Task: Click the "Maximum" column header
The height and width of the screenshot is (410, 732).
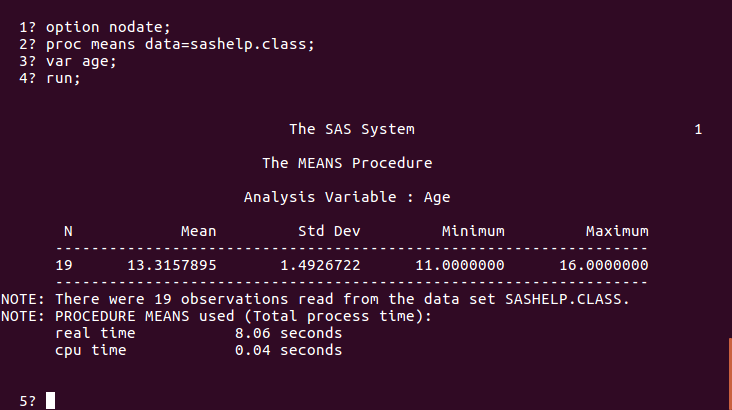Action: [617, 231]
